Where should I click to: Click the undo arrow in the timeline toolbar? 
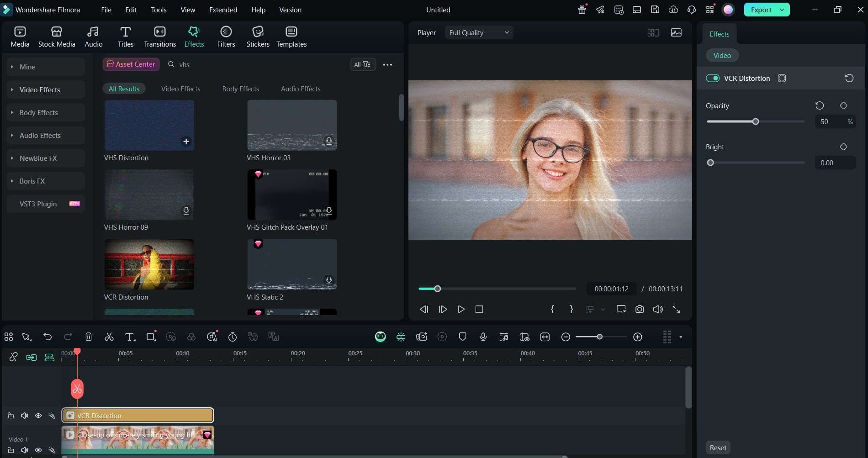[x=48, y=337]
